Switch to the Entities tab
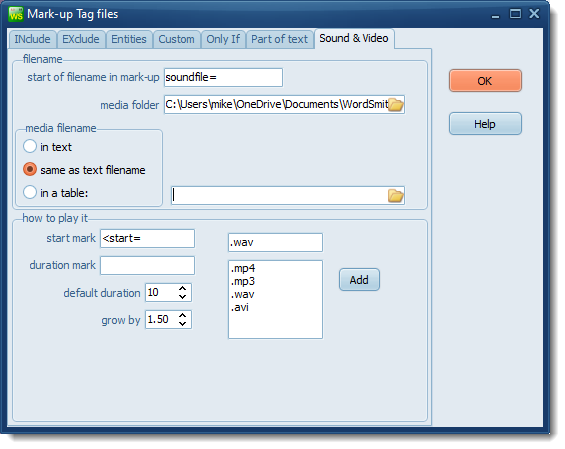This screenshot has width=565, height=449. [129, 39]
